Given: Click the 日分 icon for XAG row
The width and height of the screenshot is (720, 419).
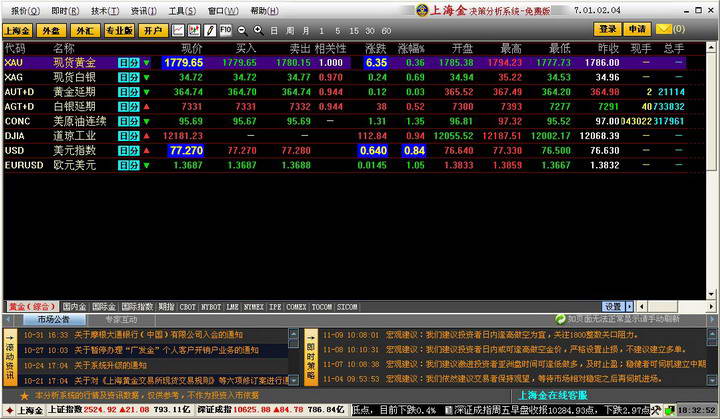Looking at the screenshot, I should tap(129, 78).
